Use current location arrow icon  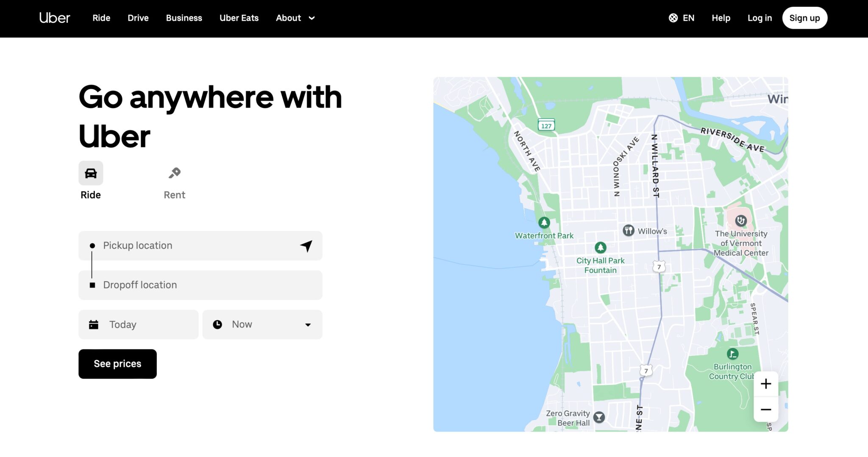point(306,246)
